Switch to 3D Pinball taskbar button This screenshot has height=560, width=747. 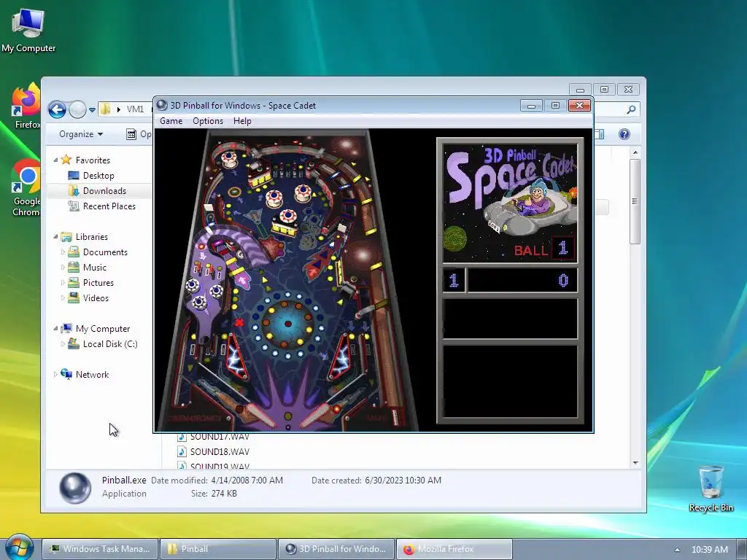(336, 549)
